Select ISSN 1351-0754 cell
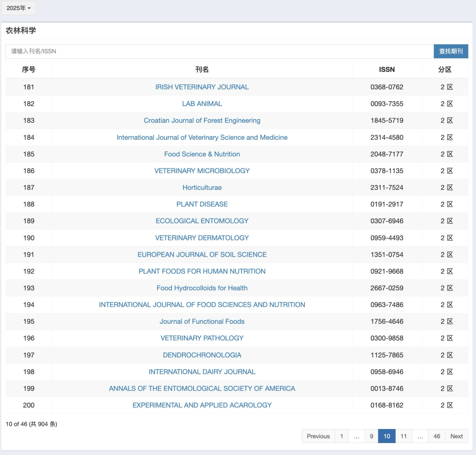Screen dimensions: 476x455 coord(387,255)
